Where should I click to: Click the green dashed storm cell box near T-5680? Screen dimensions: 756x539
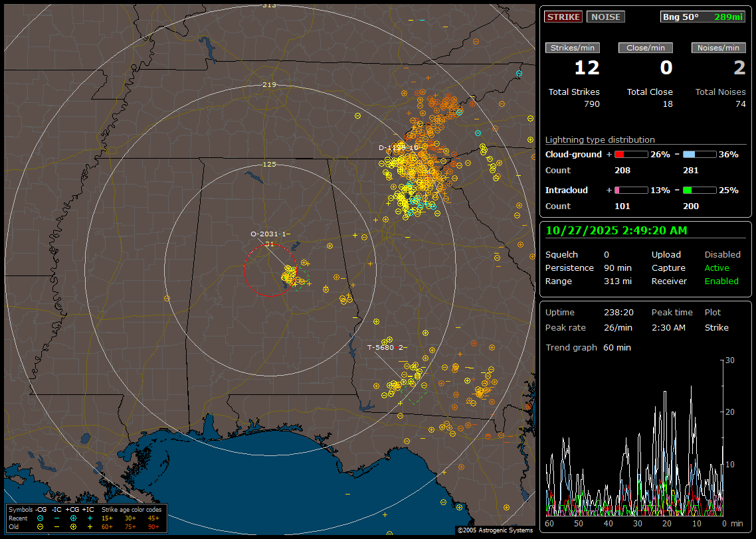pyautogui.click(x=416, y=397)
